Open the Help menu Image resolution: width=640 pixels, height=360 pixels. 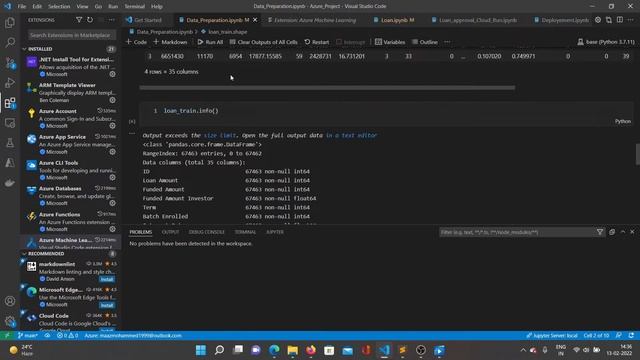tap(157, 7)
